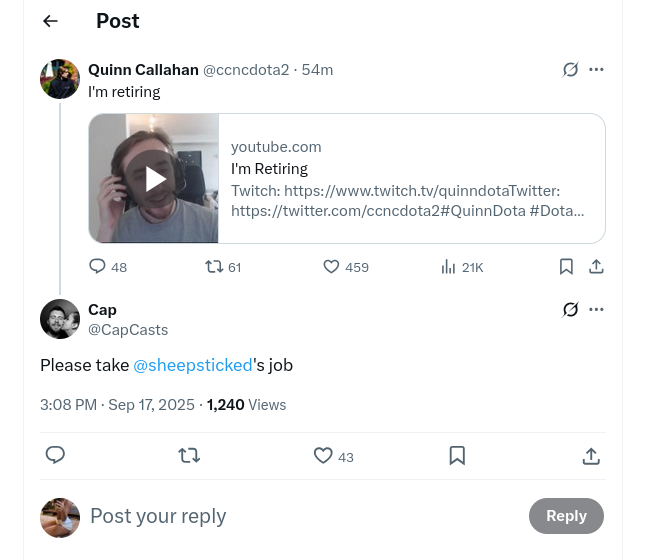The width and height of the screenshot is (652, 560).
Task: Play the I'm Retiring YouTube video
Action: pyautogui.click(x=154, y=179)
